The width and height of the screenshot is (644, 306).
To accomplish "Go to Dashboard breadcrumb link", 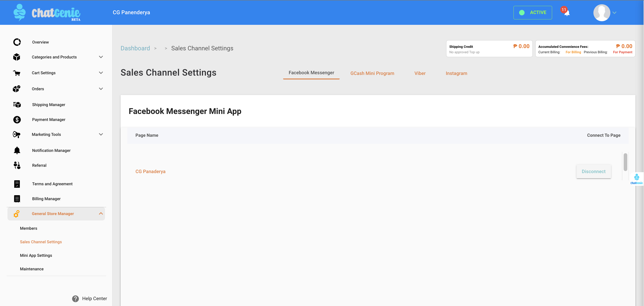I will coord(135,48).
